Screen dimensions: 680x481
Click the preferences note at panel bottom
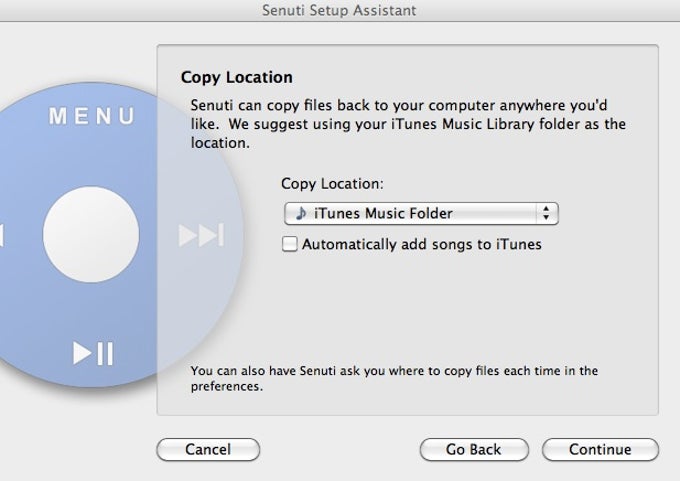pos(394,378)
